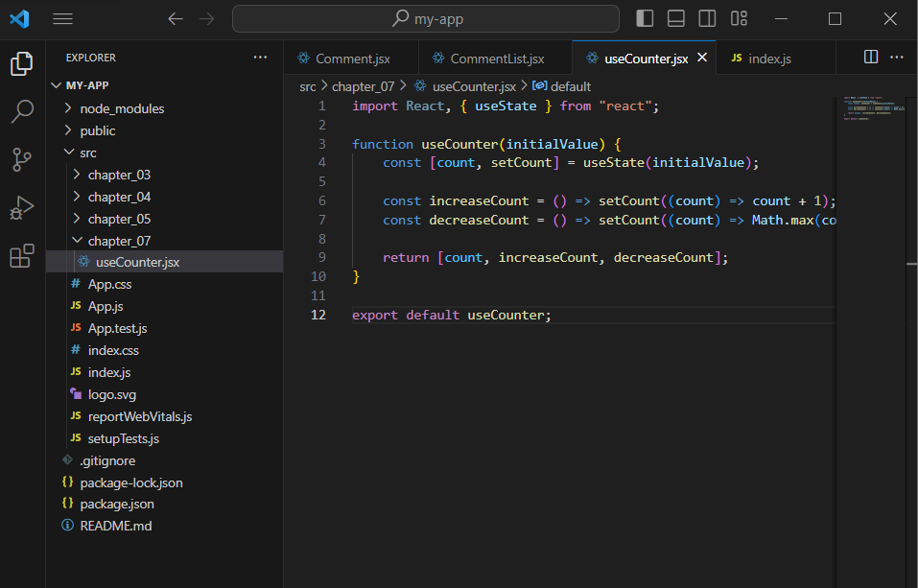Split the editor to the right
Viewport: 918px width, 588px height.
pyautogui.click(x=871, y=57)
